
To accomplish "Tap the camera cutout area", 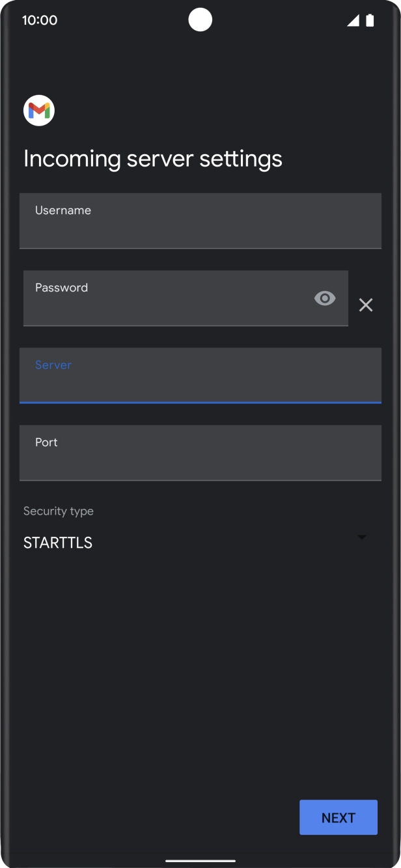I will tap(200, 20).
